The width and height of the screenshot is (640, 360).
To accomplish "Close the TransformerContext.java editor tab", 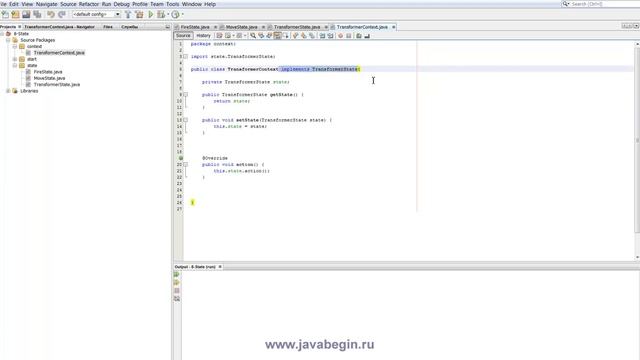I will click(393, 27).
